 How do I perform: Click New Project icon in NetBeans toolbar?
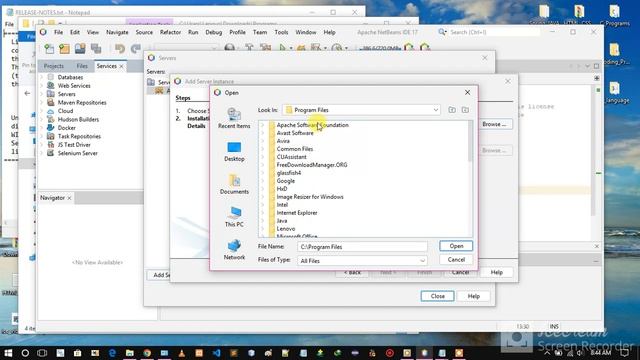coord(64,49)
